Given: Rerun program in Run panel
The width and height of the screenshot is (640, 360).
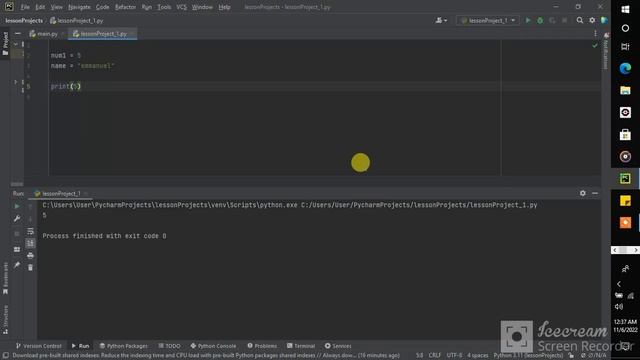Looking at the screenshot, I should pos(17,207).
